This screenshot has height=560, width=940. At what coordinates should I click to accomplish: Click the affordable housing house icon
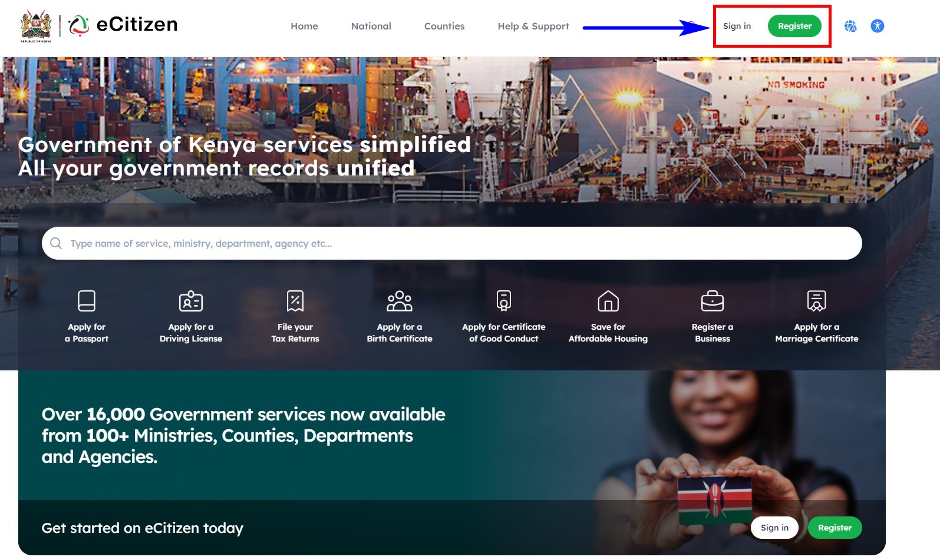608,301
